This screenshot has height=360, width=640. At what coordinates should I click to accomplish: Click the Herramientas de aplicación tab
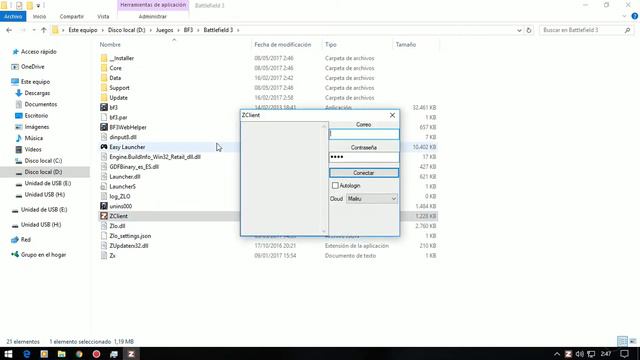153,5
